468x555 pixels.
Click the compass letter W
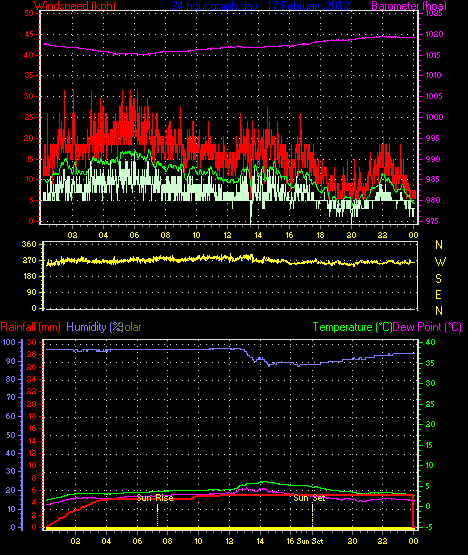440,262
